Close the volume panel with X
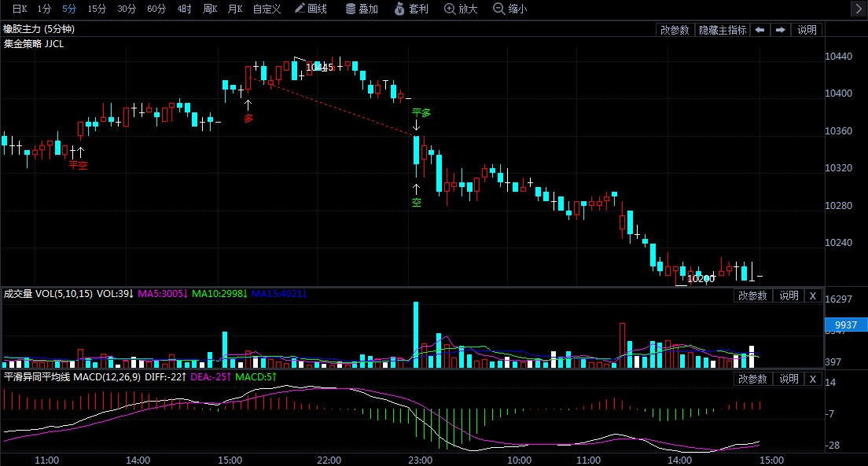868x466 pixels. [x=813, y=295]
